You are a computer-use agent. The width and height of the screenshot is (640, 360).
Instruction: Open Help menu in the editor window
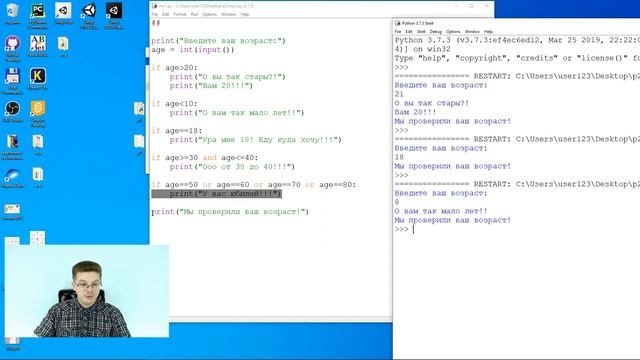pos(244,14)
